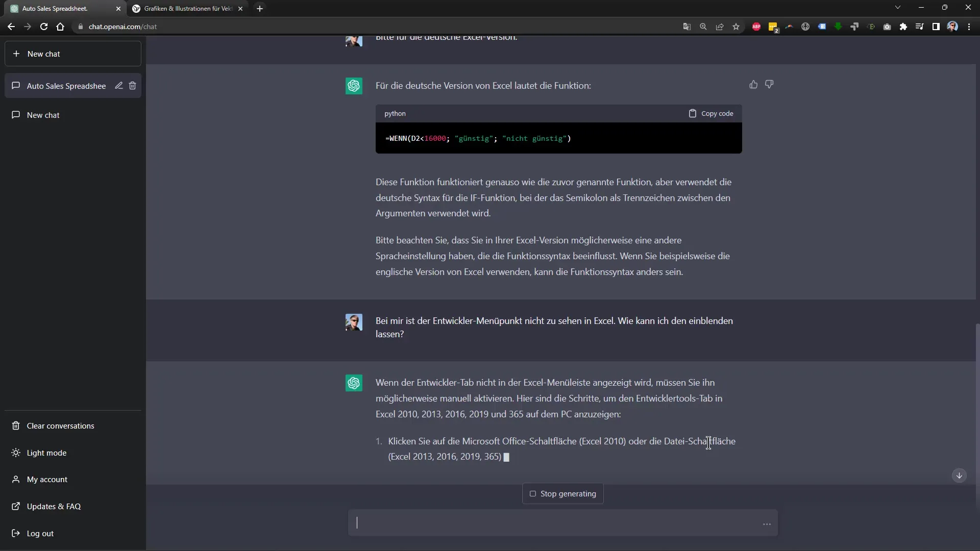Jump to bottom of conversation arrow

[x=959, y=475]
